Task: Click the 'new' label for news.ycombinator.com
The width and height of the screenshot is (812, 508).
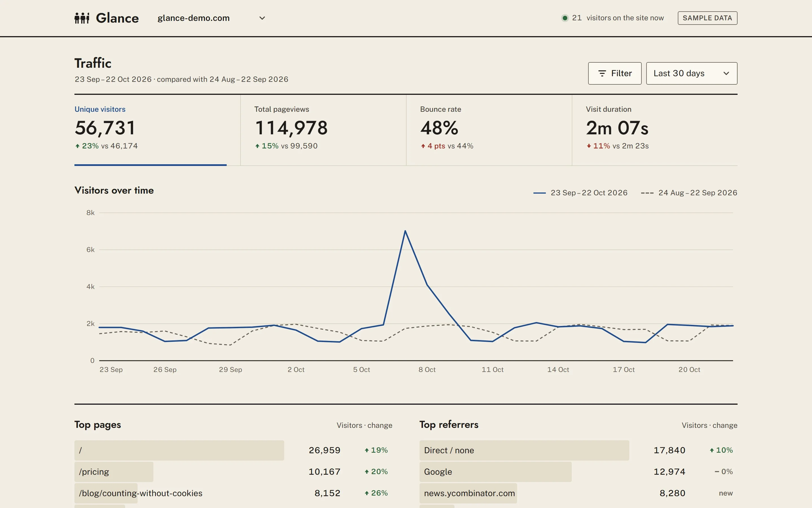Action: 726,493
